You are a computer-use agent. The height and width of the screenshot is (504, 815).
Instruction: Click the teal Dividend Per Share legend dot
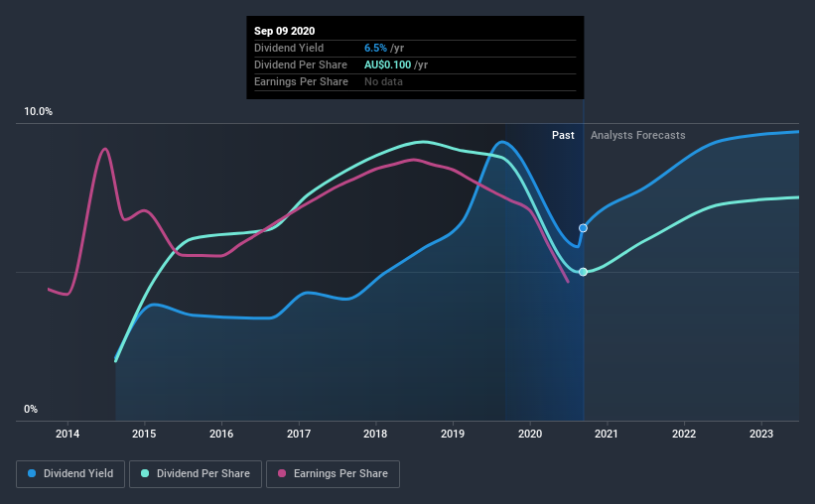click(x=145, y=473)
